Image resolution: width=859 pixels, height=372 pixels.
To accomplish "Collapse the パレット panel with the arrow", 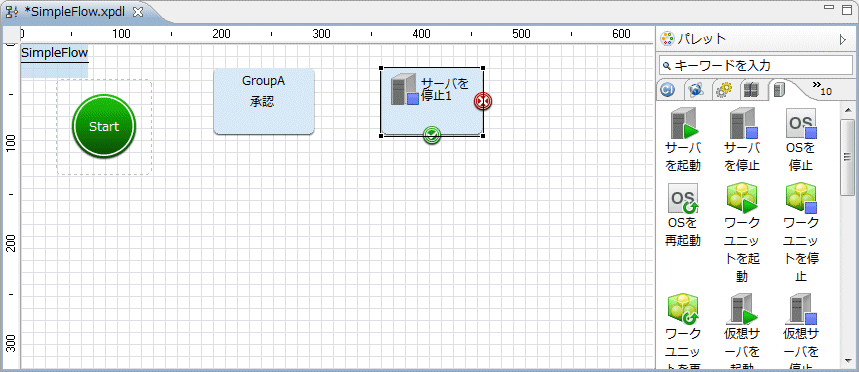I will [843, 40].
